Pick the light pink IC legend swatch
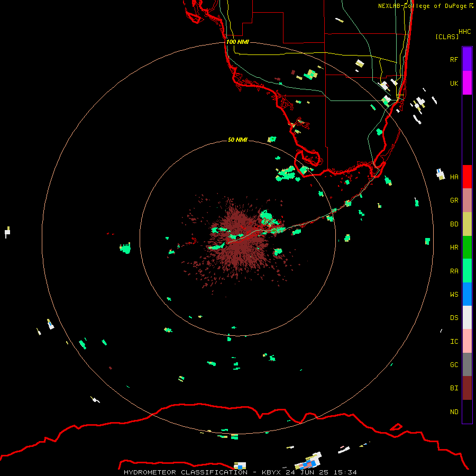Viewport: 476px width, 476px height. (467, 341)
